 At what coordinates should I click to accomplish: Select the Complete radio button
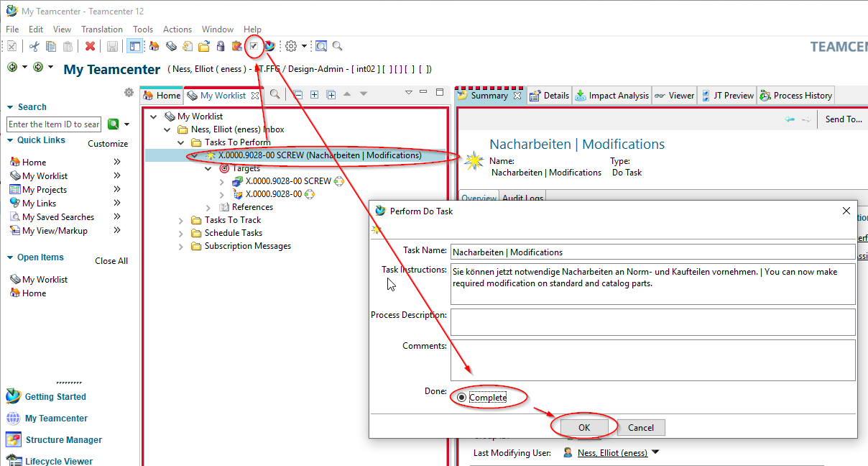pyautogui.click(x=461, y=397)
